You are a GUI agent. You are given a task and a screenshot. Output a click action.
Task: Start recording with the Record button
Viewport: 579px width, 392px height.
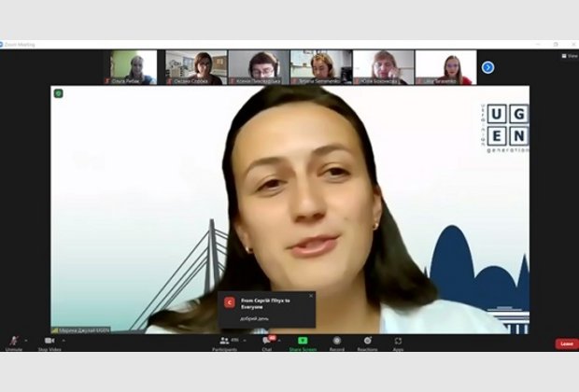[337, 343]
